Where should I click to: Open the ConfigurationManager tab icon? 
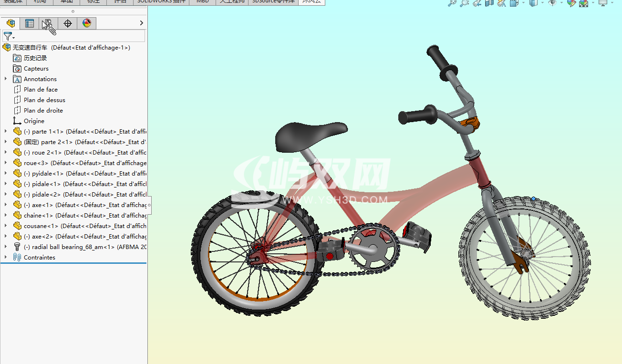[x=48, y=23]
